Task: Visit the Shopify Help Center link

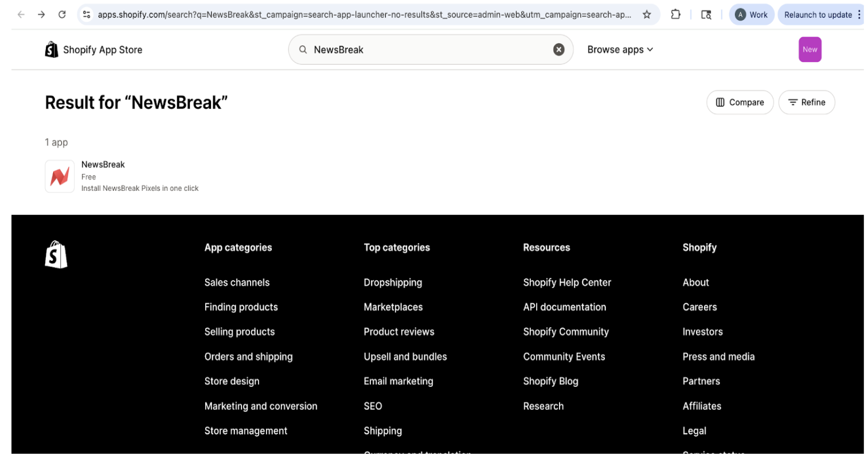Action: coord(567,283)
